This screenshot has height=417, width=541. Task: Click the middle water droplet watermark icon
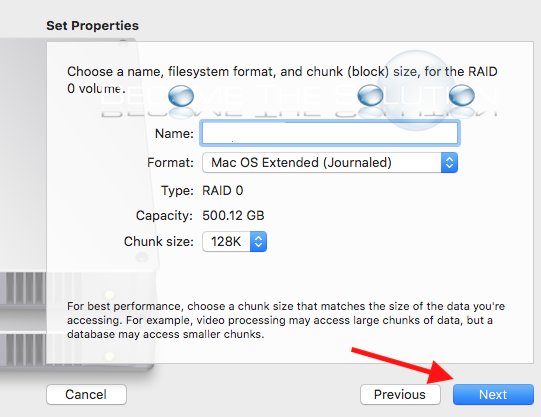[370, 95]
